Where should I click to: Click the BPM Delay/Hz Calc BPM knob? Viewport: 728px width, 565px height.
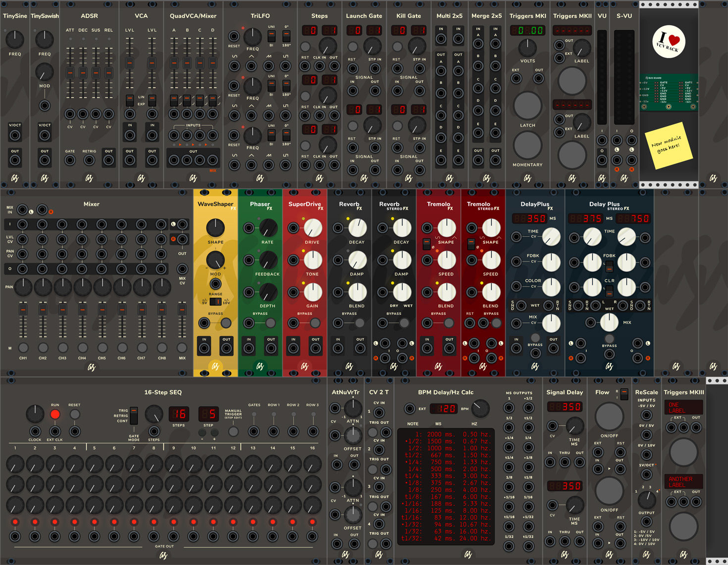480,409
